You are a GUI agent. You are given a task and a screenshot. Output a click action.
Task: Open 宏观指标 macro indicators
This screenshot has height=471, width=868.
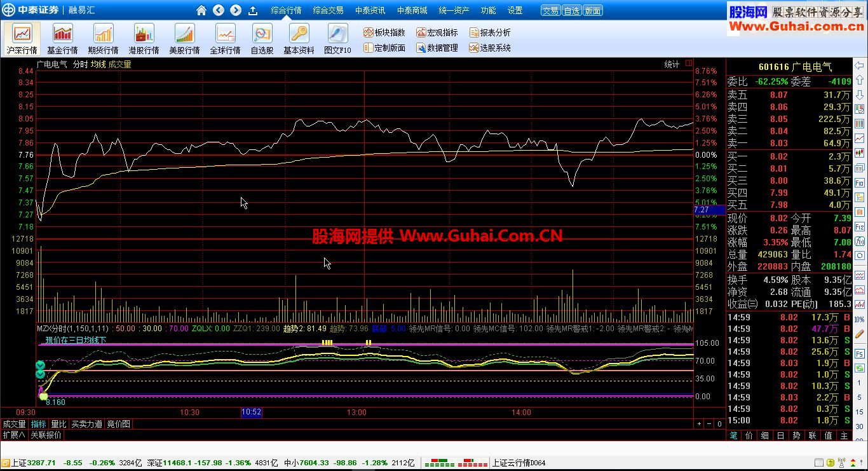point(437,32)
